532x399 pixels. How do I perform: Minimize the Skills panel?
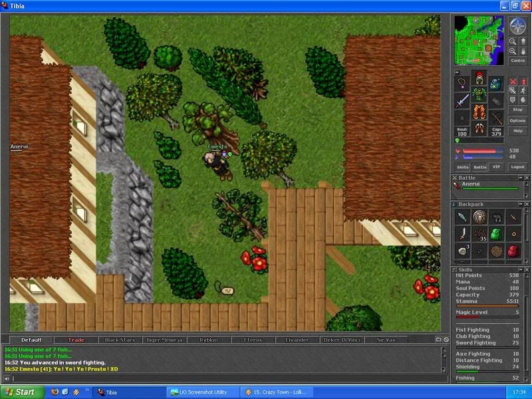point(521,270)
